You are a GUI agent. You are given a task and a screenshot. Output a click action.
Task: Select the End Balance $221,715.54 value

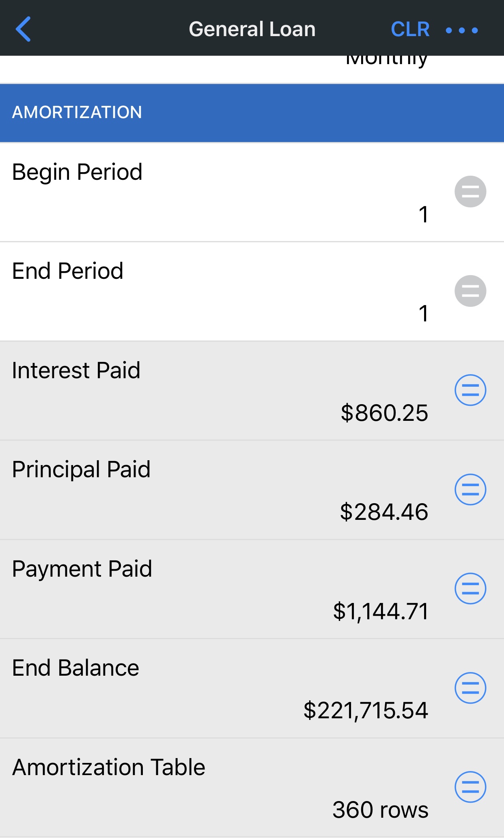[366, 710]
